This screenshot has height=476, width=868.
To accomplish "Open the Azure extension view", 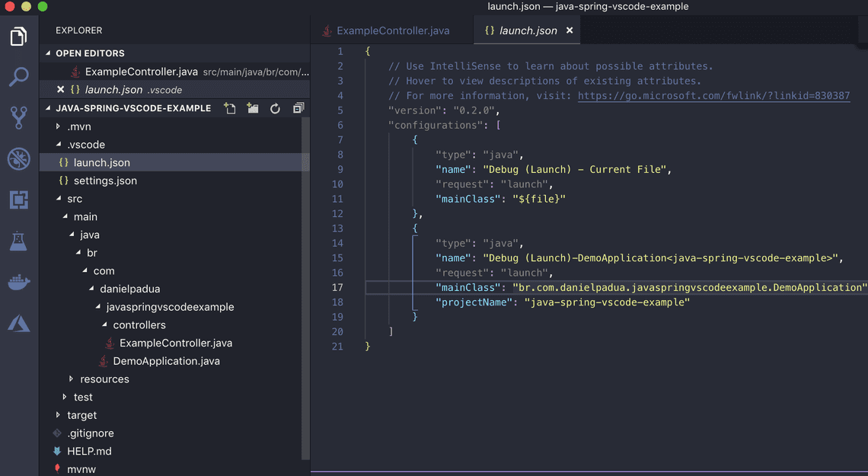I will 18,323.
